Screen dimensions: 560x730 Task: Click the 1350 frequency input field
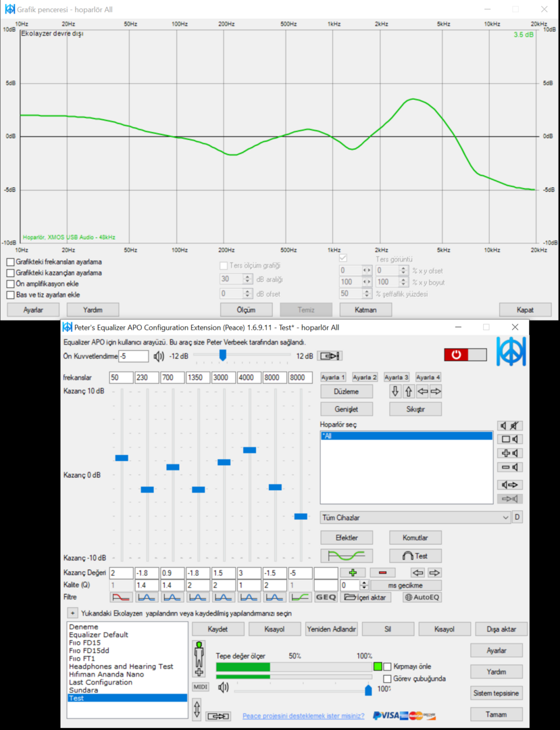[198, 378]
